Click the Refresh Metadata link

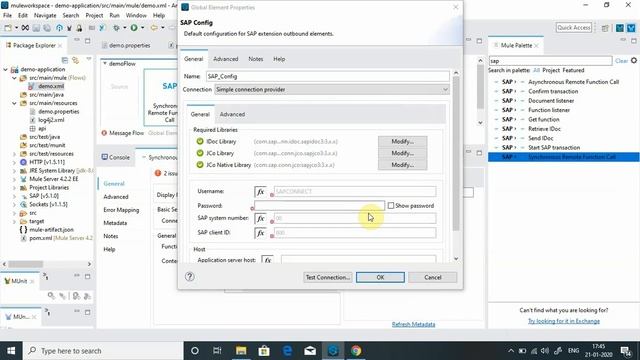coord(413,324)
